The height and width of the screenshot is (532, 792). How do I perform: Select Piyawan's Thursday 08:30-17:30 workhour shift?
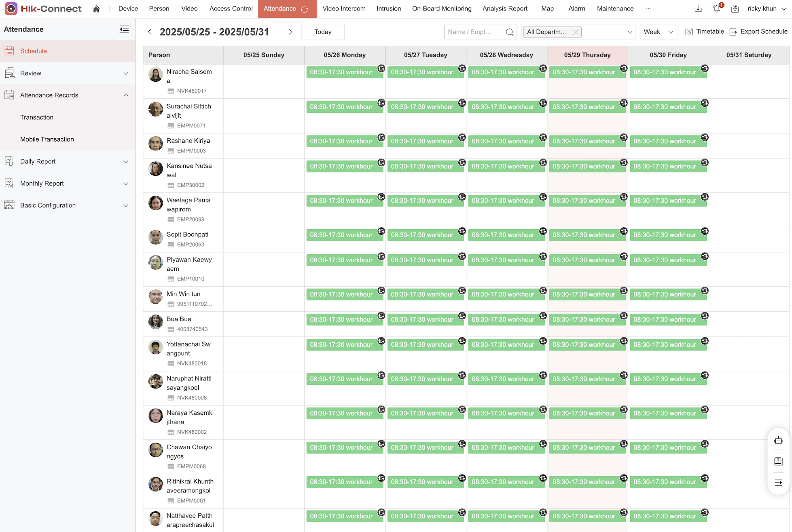(x=587, y=260)
